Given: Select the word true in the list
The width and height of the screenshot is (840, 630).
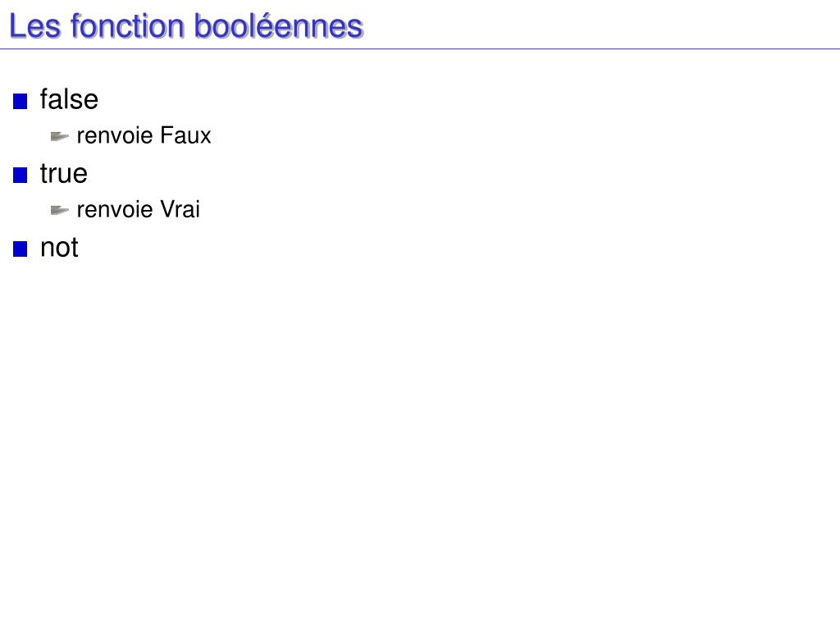Looking at the screenshot, I should tap(64, 174).
